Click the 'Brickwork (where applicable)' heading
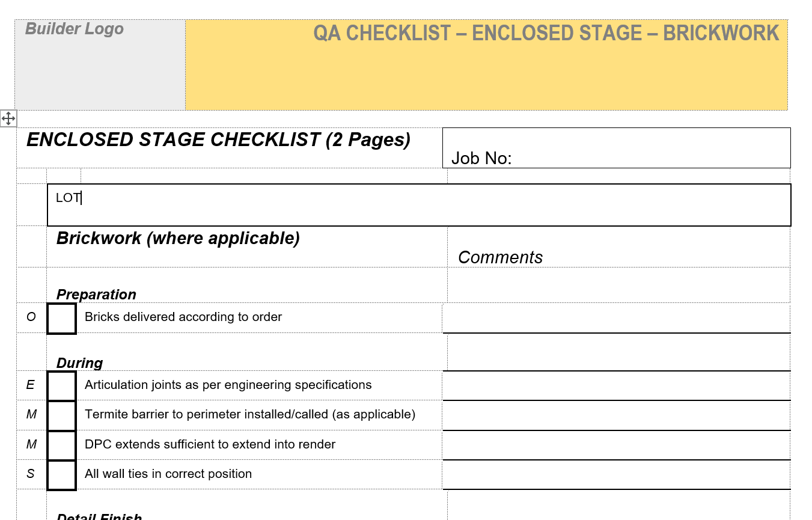 pyautogui.click(x=178, y=239)
